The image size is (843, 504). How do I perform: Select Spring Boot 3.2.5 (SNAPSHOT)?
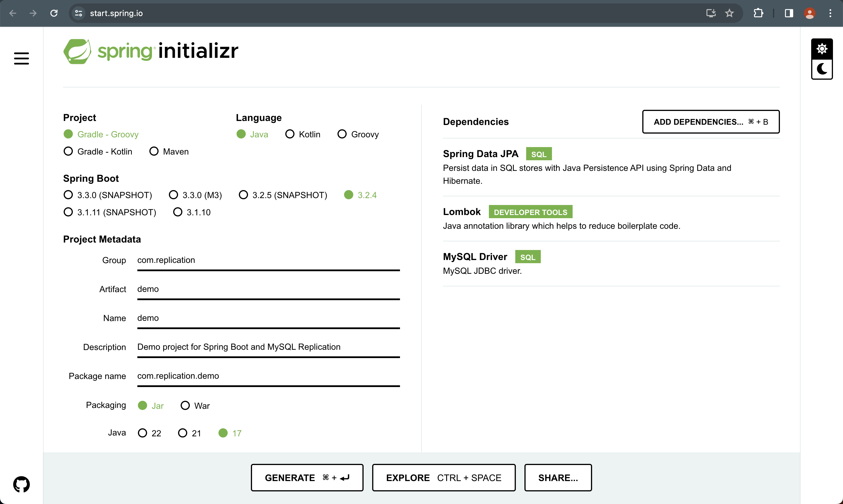pos(283,195)
